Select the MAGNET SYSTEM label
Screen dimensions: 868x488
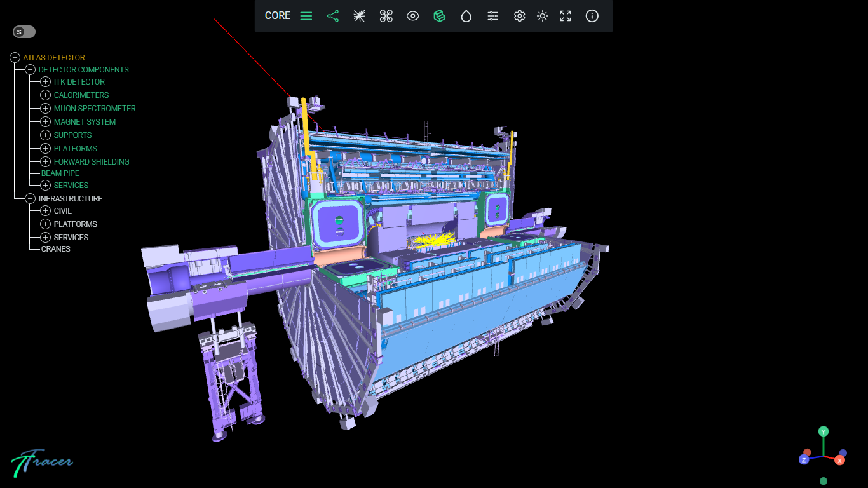tap(85, 122)
